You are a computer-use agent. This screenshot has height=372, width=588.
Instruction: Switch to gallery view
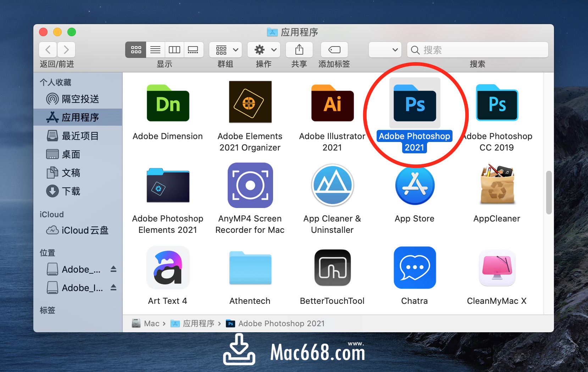(x=193, y=50)
